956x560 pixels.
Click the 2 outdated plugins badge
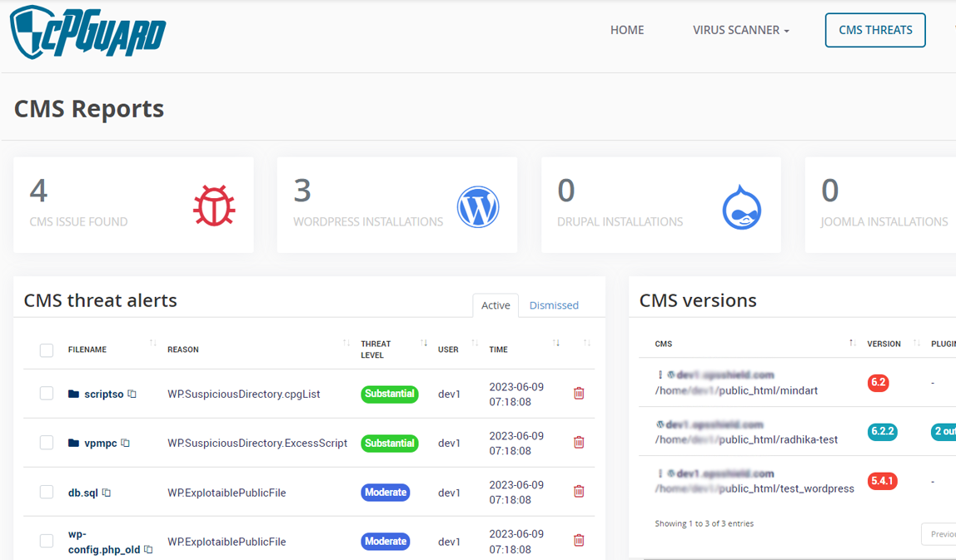[x=944, y=431]
